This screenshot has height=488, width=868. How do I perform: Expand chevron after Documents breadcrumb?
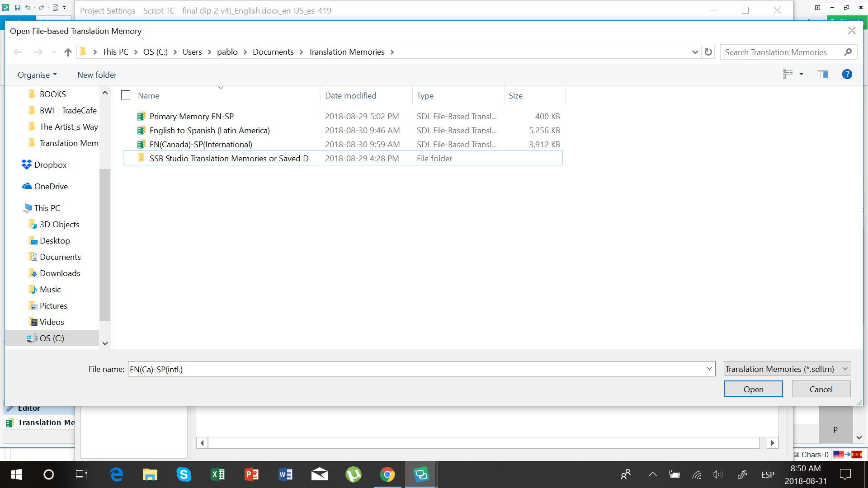[301, 52]
